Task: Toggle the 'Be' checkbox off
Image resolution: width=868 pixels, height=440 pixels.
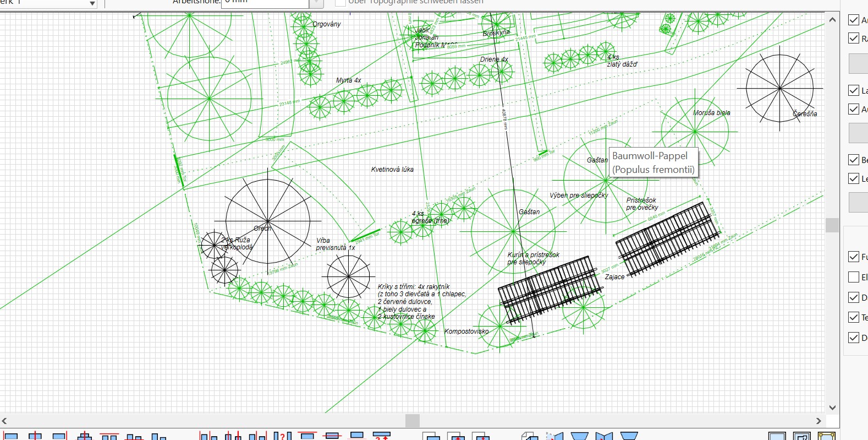Action: click(854, 160)
